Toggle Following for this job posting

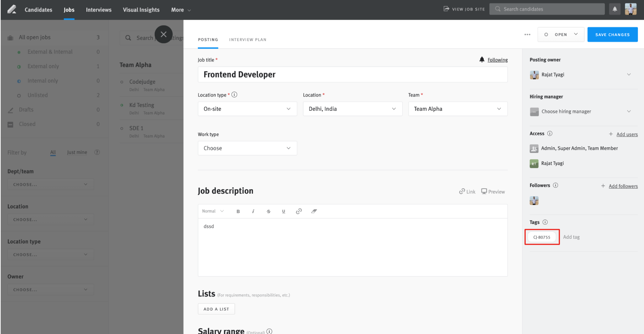click(x=497, y=59)
